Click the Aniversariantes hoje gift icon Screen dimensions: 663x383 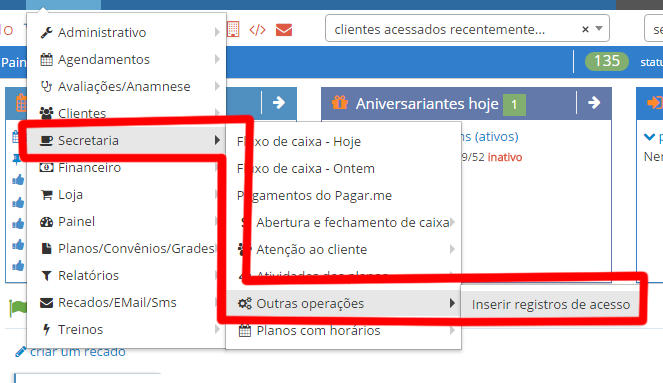click(x=340, y=103)
